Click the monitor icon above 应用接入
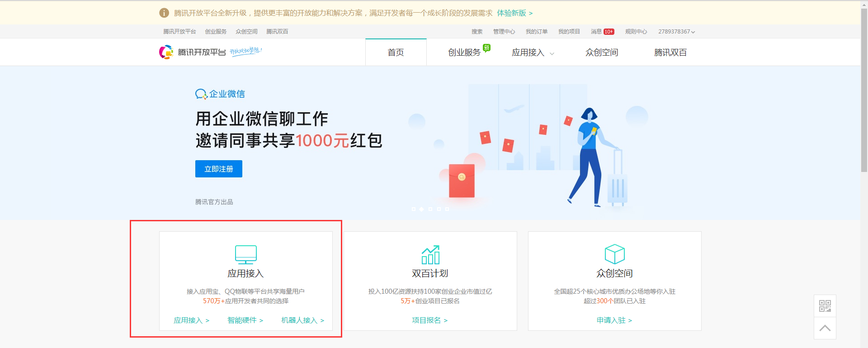Screen dimensions: 868x348 click(x=246, y=255)
